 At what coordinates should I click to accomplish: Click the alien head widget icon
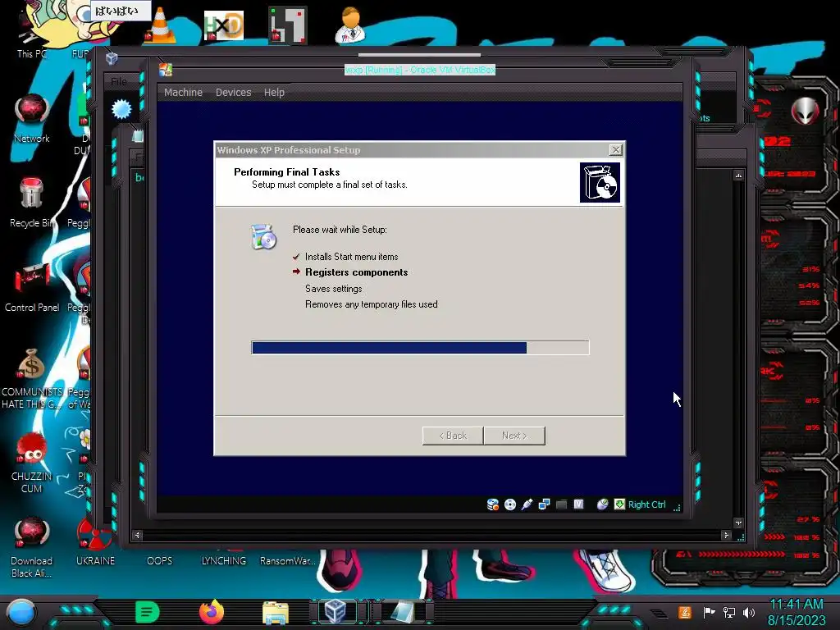click(x=806, y=111)
